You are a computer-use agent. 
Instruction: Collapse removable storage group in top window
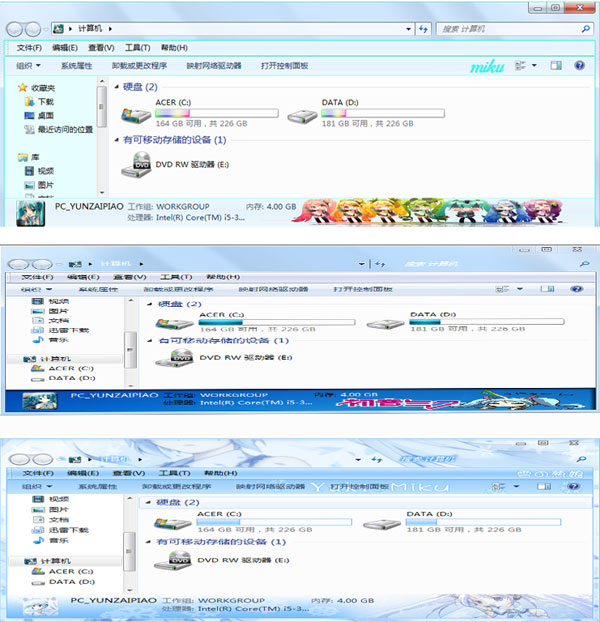coord(117,140)
